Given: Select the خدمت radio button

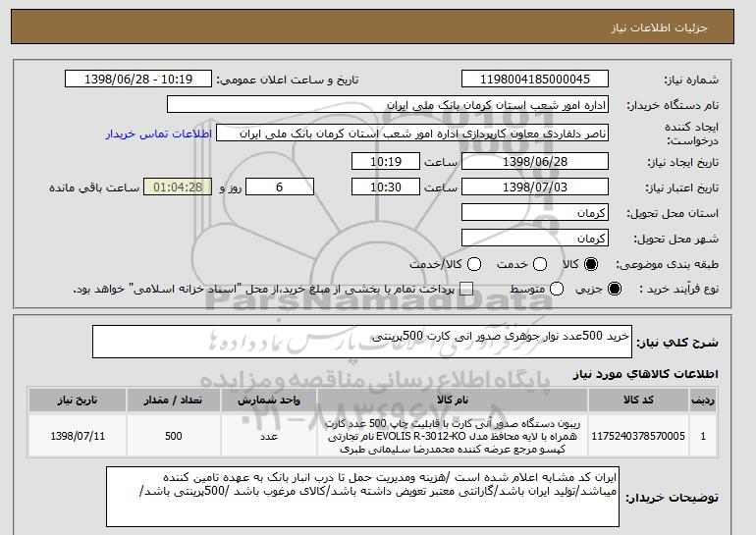Looking at the screenshot, I should (x=540, y=264).
